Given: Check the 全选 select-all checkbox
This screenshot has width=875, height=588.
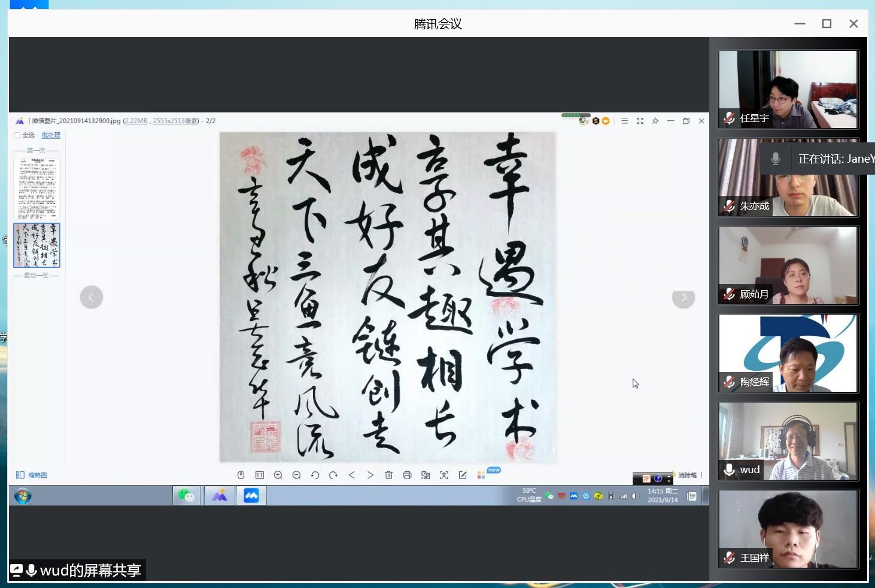Looking at the screenshot, I should (17, 135).
